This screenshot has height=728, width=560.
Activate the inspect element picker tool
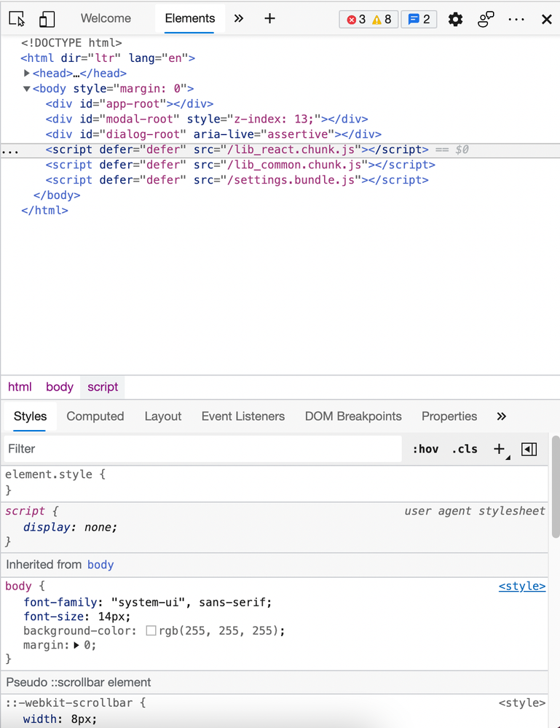pos(17,18)
